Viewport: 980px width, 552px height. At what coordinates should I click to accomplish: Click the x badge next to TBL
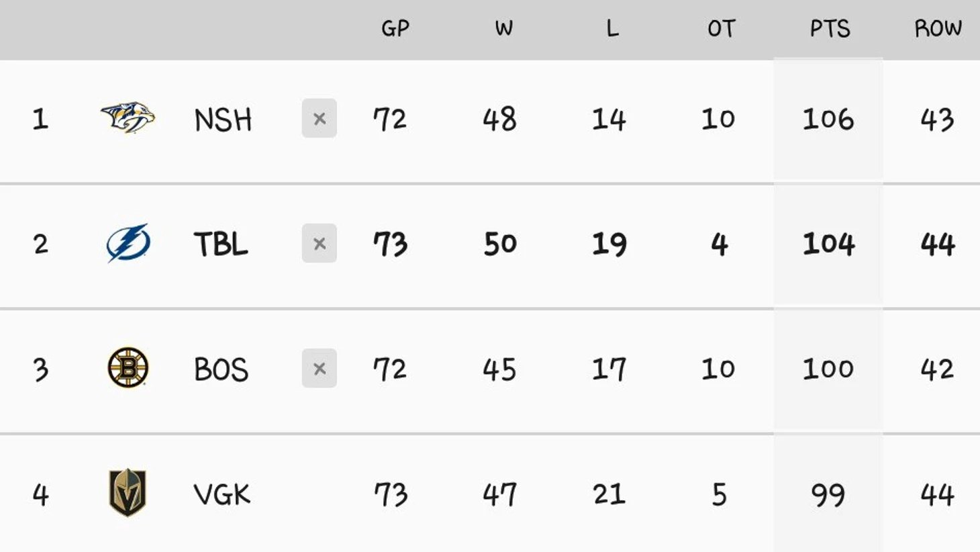(320, 243)
